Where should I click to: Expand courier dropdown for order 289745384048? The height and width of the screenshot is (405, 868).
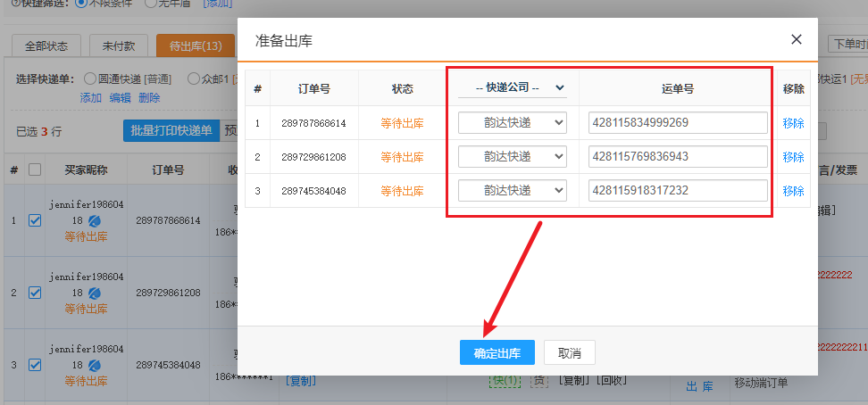click(512, 190)
